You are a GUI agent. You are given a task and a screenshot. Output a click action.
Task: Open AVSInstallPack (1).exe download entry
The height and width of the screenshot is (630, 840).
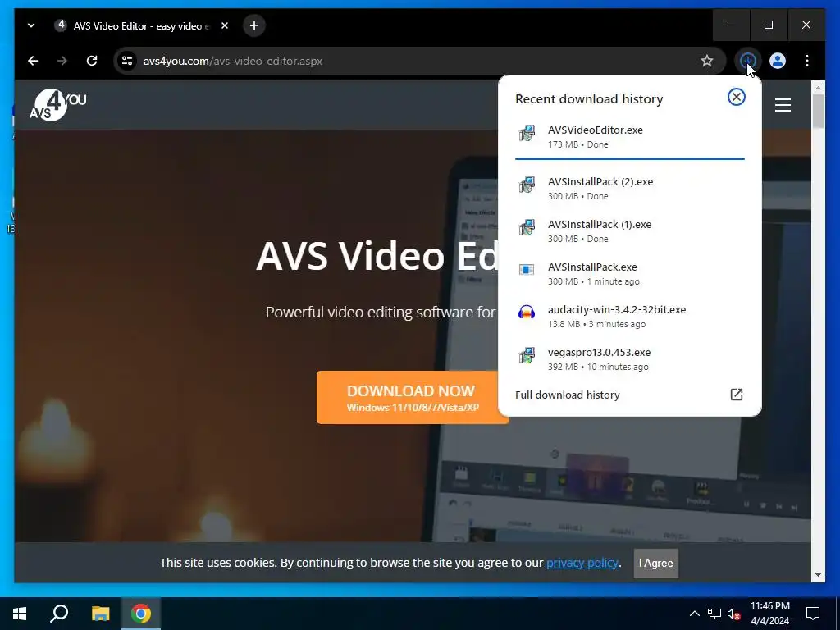[x=629, y=231]
